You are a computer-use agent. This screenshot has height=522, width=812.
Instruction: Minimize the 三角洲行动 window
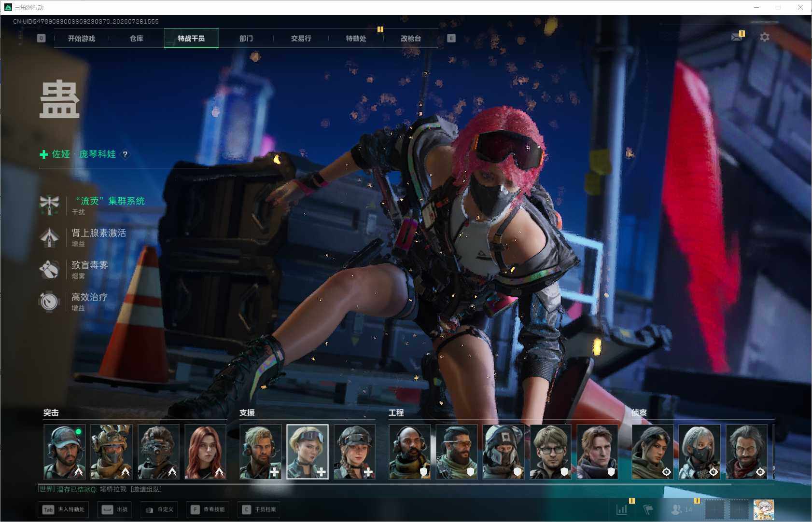(756, 7)
